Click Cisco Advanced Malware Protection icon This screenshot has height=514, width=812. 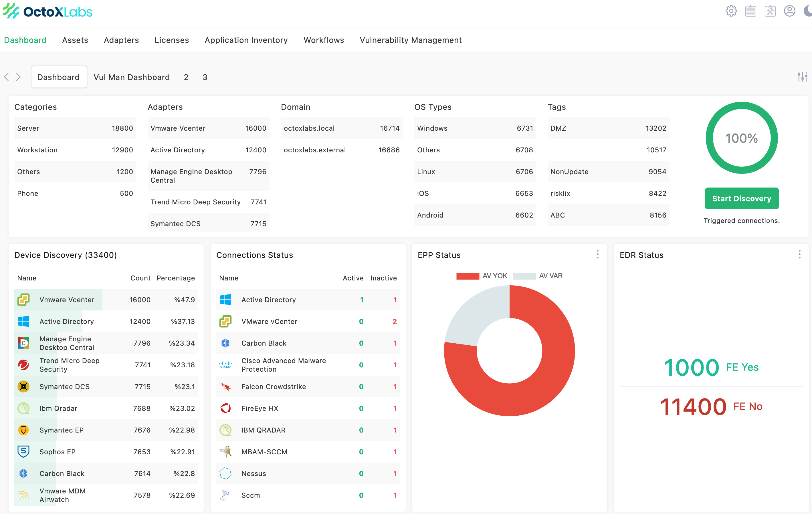pos(225,365)
